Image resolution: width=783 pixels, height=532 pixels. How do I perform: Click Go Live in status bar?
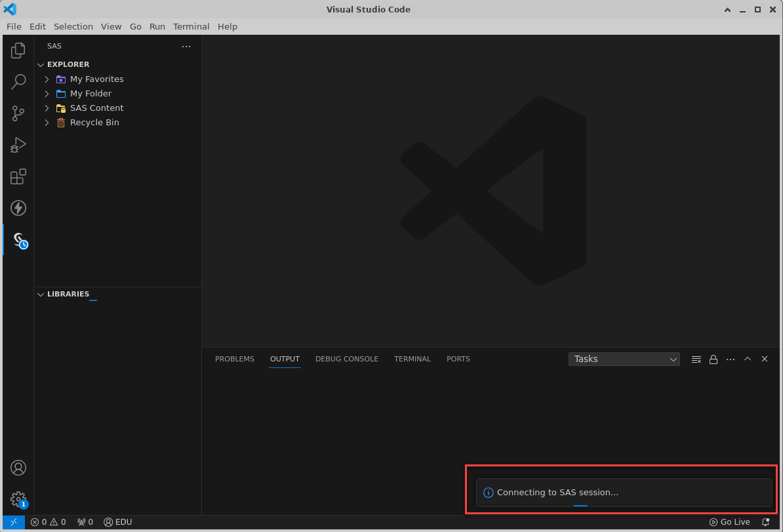tap(729, 522)
